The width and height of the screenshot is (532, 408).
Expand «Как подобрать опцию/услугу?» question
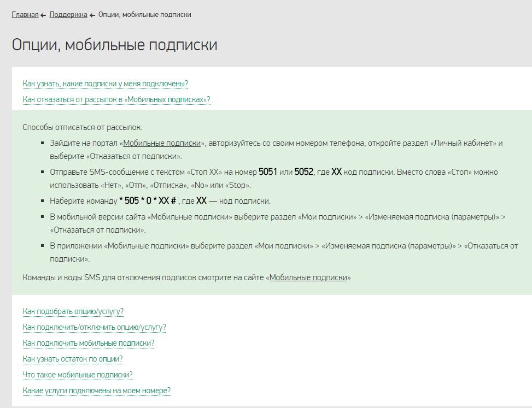pos(73,311)
